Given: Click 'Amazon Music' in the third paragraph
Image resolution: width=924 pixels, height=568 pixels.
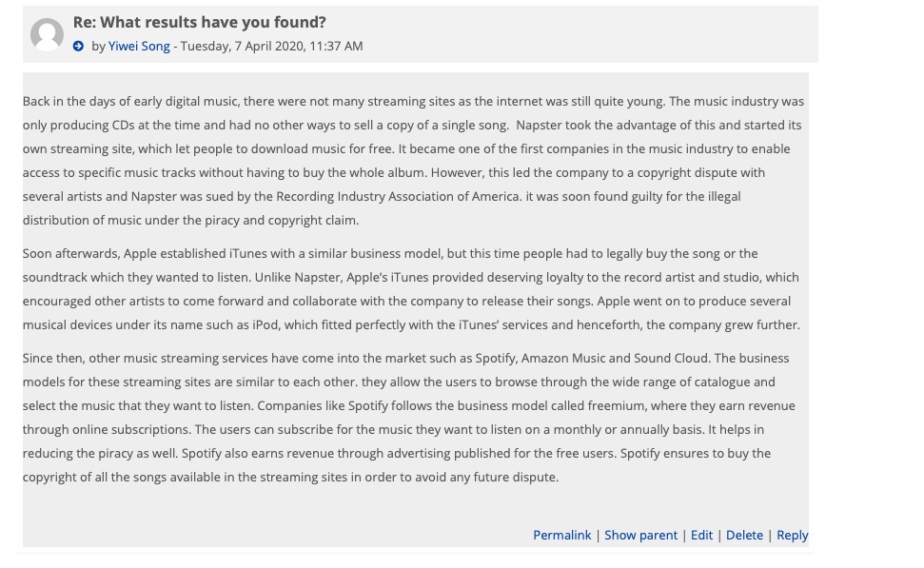Looking at the screenshot, I should point(563,358).
